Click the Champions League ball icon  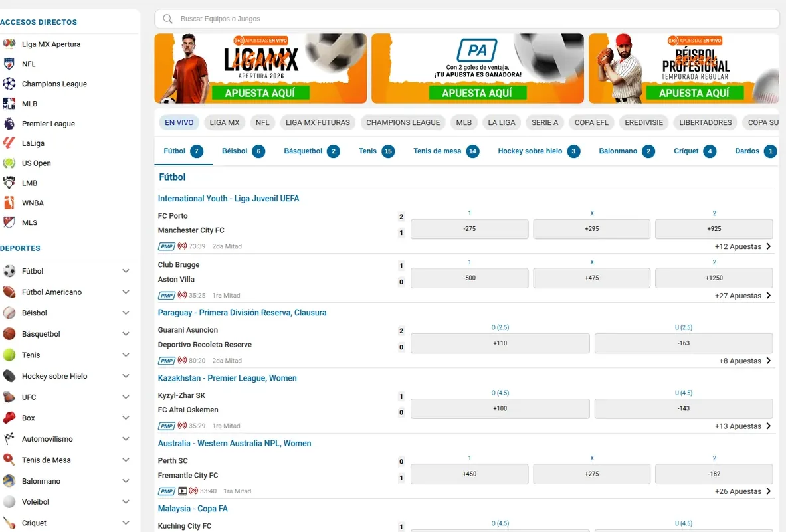click(9, 84)
